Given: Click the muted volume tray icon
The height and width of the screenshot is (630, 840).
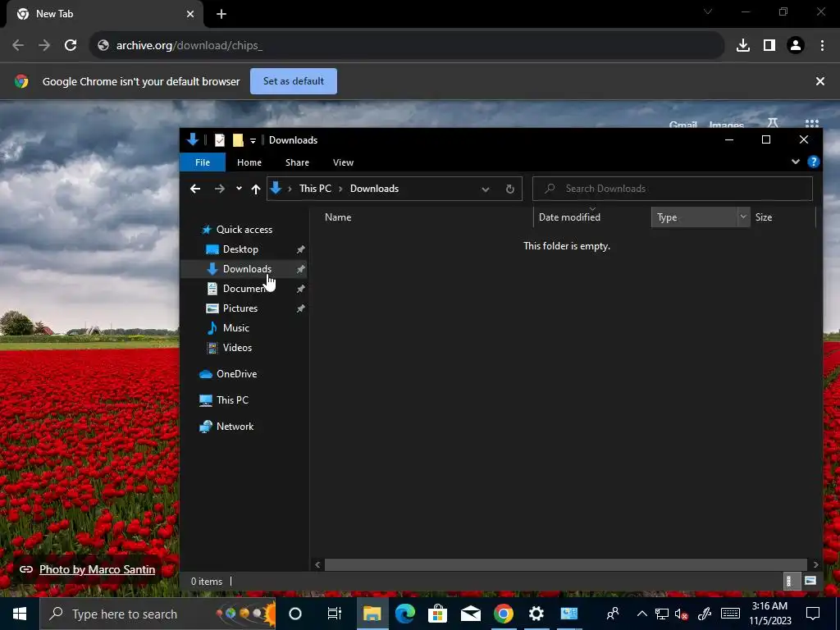Looking at the screenshot, I should coord(682,614).
